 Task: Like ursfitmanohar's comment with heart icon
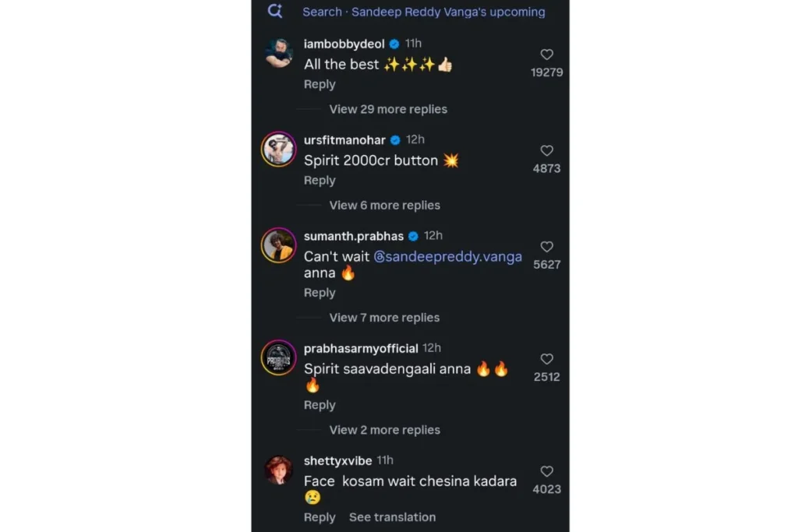(x=546, y=150)
